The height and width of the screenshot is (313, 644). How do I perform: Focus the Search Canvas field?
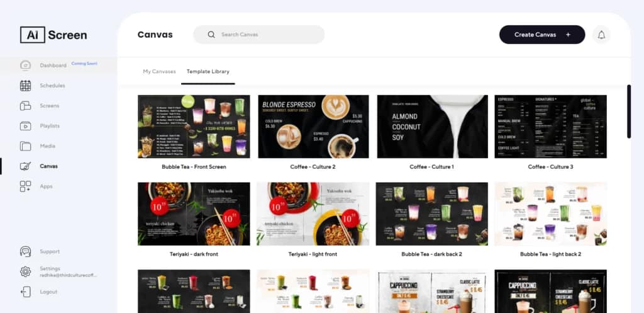click(258, 35)
